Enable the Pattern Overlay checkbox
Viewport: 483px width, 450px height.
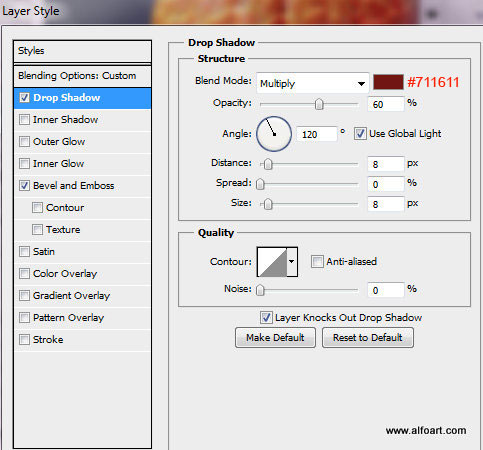click(x=24, y=318)
